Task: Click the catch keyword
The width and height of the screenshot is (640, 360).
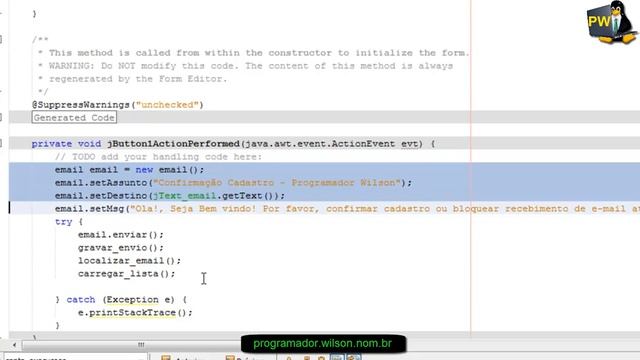Action: coord(81,300)
